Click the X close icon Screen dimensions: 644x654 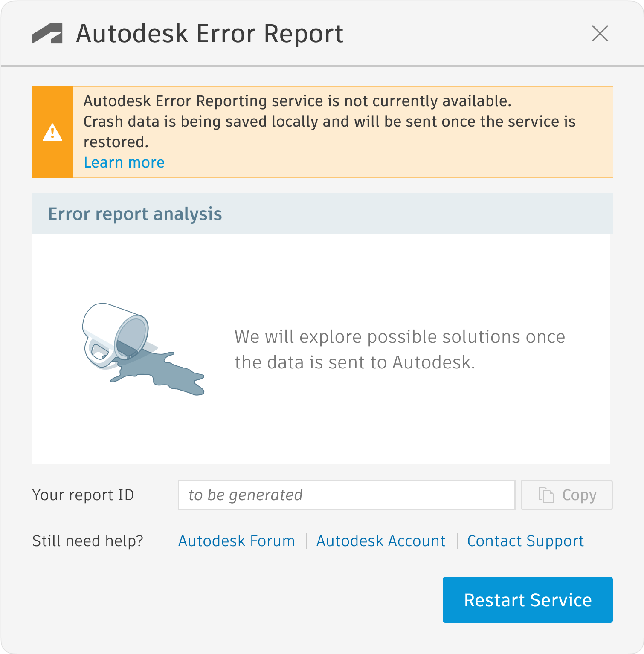[600, 34]
